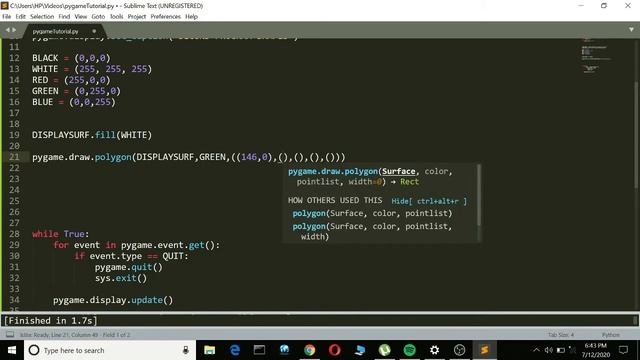Click on the pygame.quit() line
The width and height of the screenshot is (640, 360).
point(129,267)
